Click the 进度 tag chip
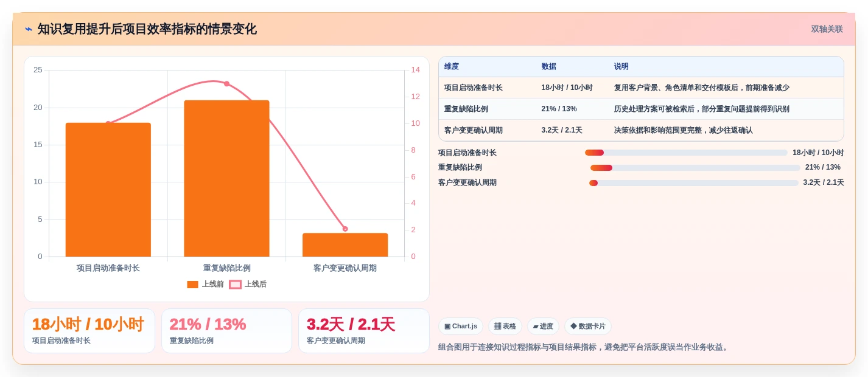The width and height of the screenshot is (868, 377). [x=543, y=327]
